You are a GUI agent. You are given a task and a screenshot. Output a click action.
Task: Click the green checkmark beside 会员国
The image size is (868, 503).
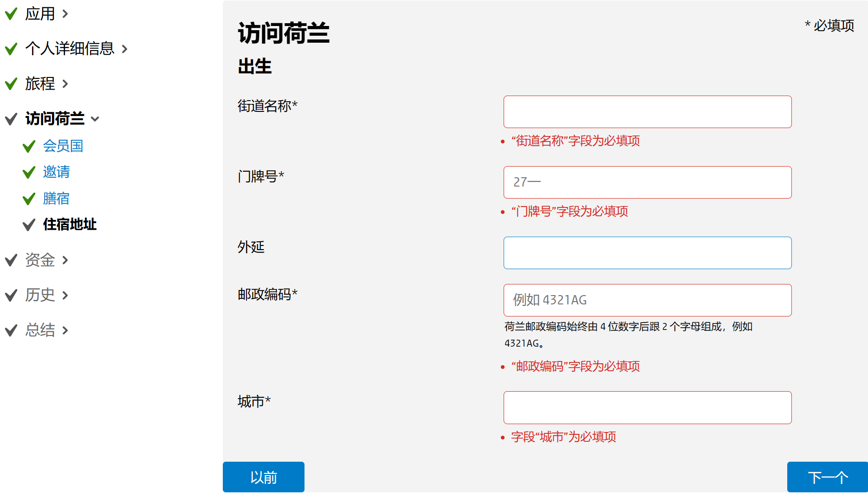(x=29, y=147)
